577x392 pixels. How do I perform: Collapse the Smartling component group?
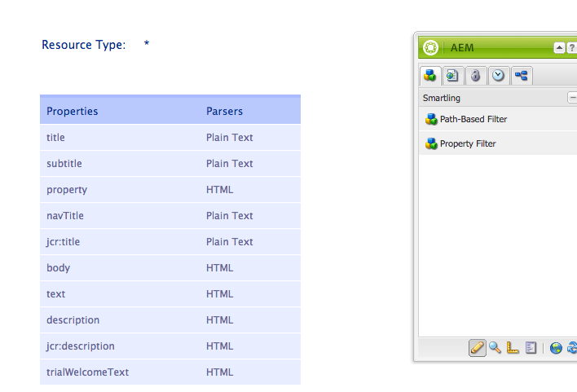pyautogui.click(x=572, y=98)
